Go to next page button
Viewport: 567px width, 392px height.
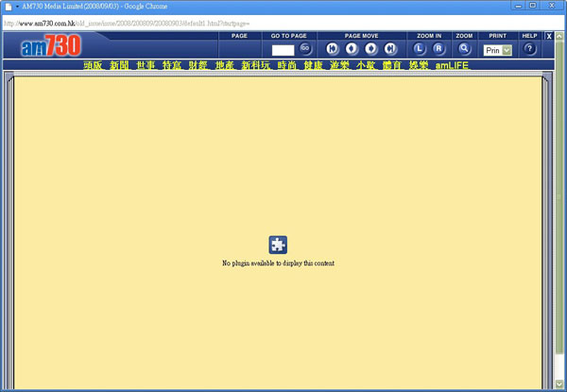[x=370, y=48]
